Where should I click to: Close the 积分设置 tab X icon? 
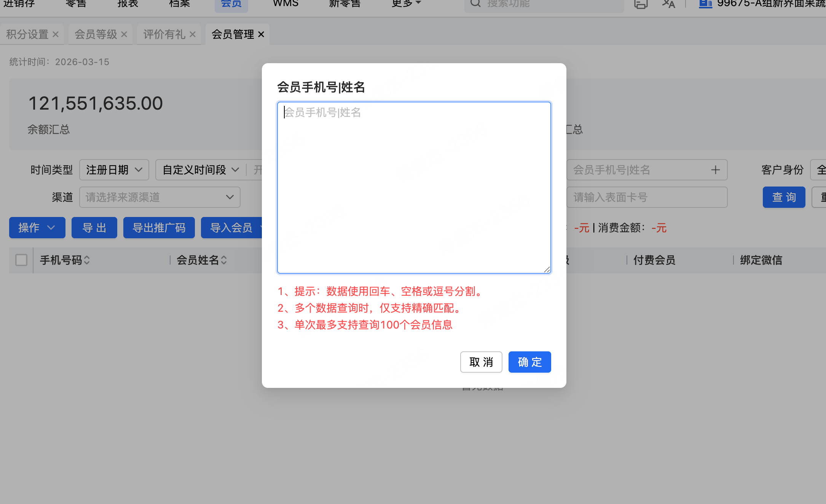point(56,35)
